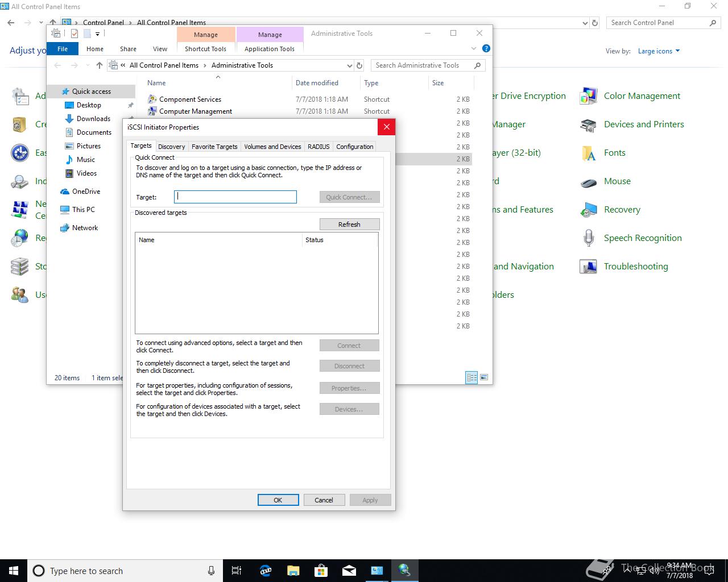Screen dimensions: 728x582
Task: Open the RADIUS tab
Action: click(318, 147)
